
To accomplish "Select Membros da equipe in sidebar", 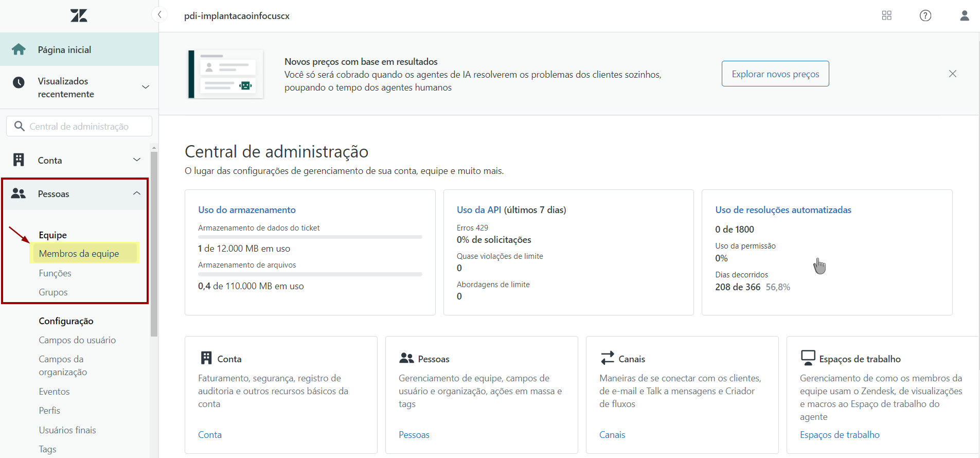I will (79, 253).
